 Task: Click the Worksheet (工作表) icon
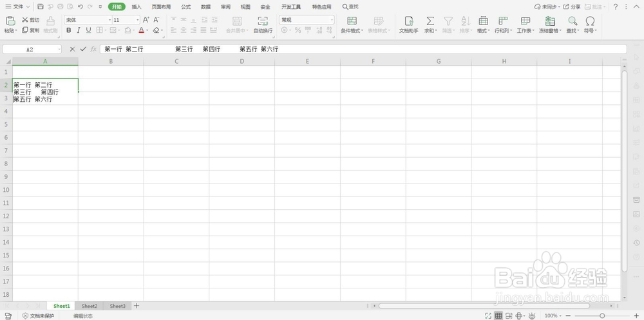(x=526, y=21)
